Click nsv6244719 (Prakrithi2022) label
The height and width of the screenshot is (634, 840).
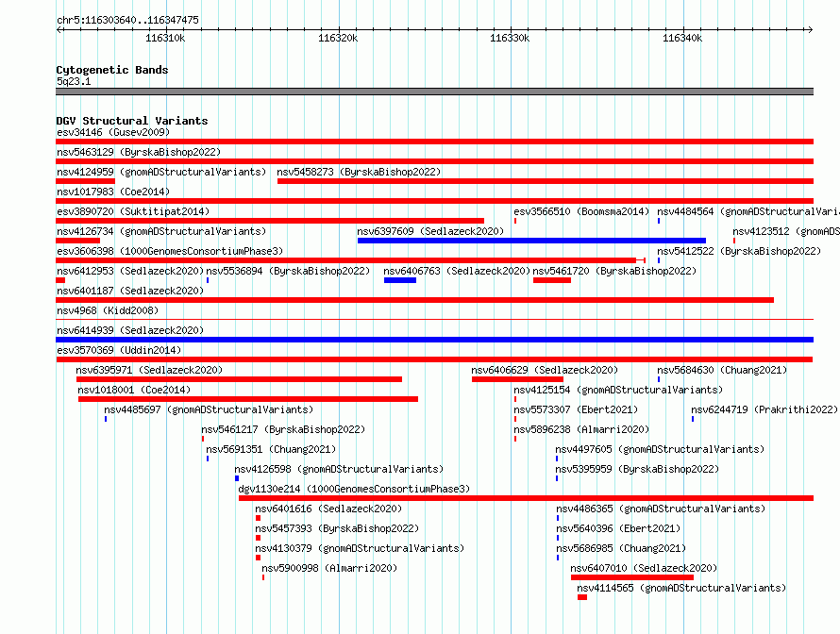tap(764, 409)
